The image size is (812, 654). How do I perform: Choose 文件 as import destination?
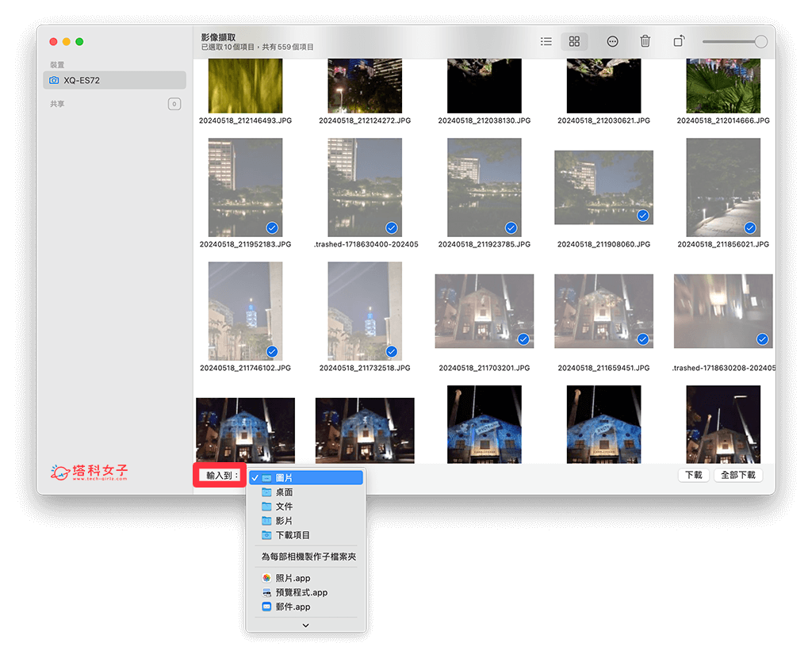coord(306,507)
